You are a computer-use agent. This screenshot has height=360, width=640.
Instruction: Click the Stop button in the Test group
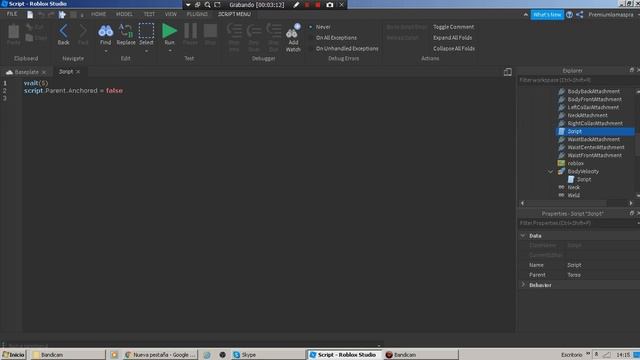coord(210,31)
